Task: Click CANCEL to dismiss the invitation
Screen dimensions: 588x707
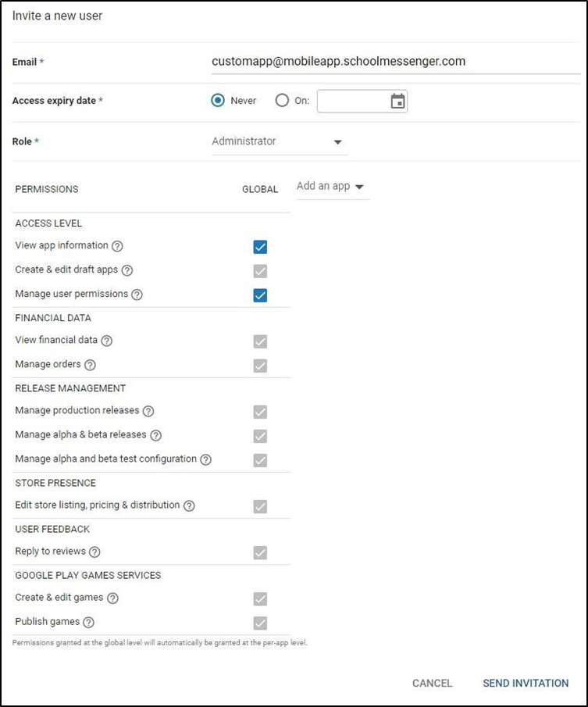Action: coord(431,683)
